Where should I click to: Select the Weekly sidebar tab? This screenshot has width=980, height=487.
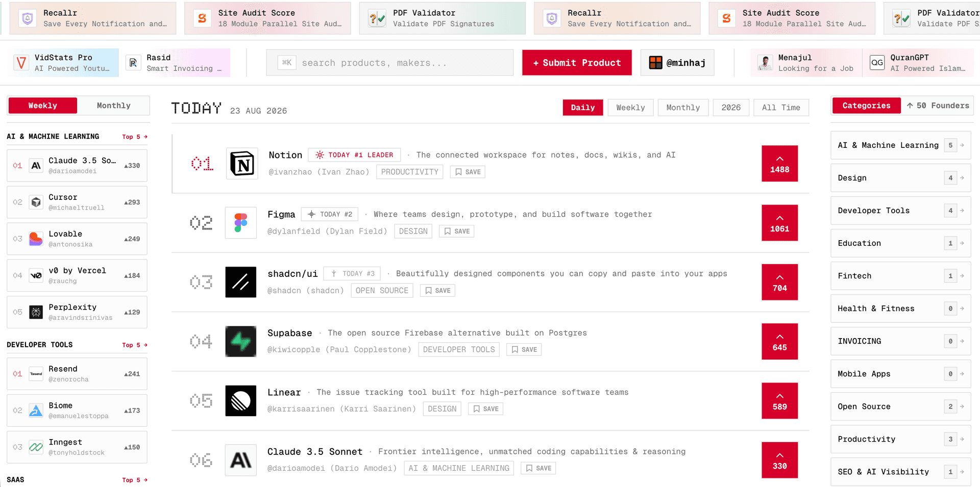pyautogui.click(x=43, y=106)
